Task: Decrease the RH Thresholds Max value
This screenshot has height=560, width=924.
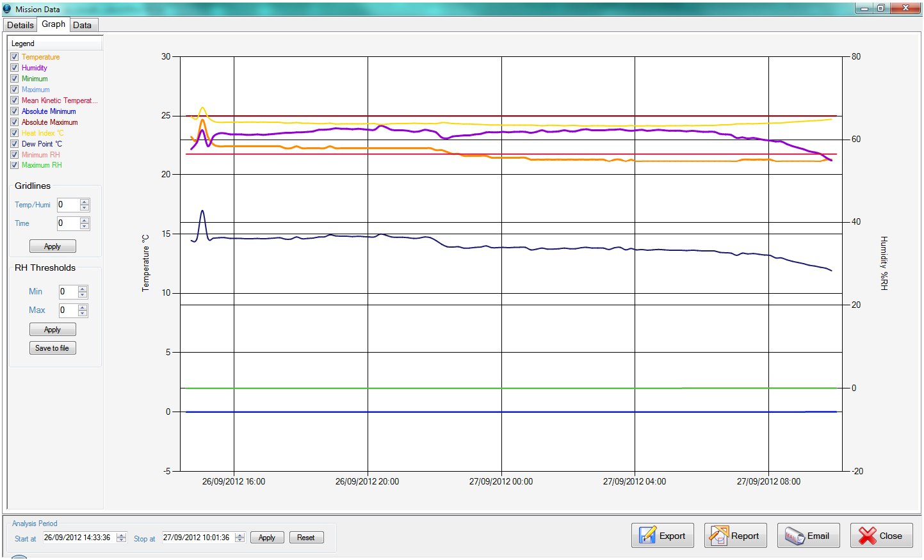Action: tap(83, 314)
